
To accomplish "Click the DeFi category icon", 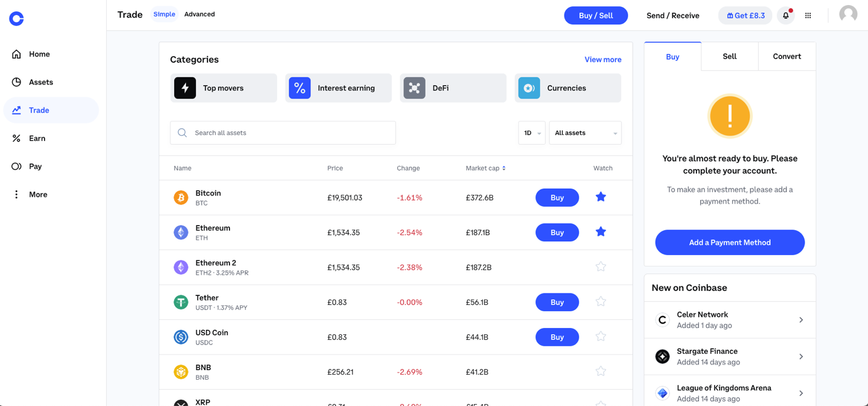I will 414,88.
